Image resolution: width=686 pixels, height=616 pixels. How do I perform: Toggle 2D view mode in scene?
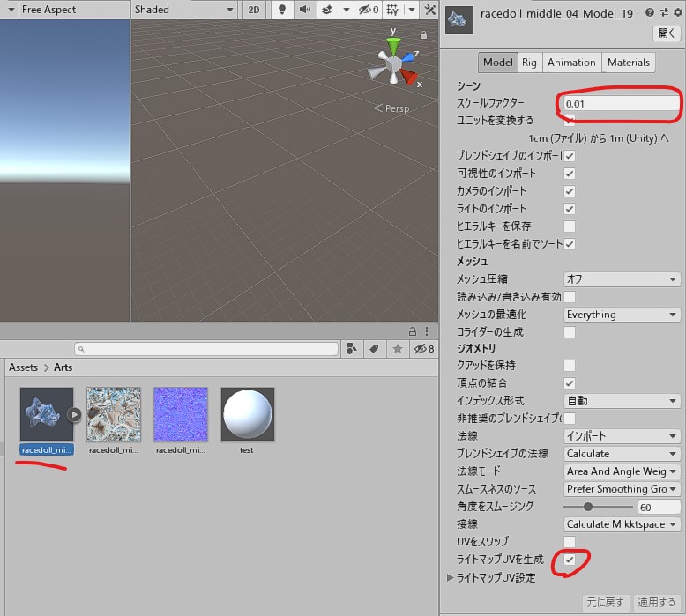[x=254, y=10]
